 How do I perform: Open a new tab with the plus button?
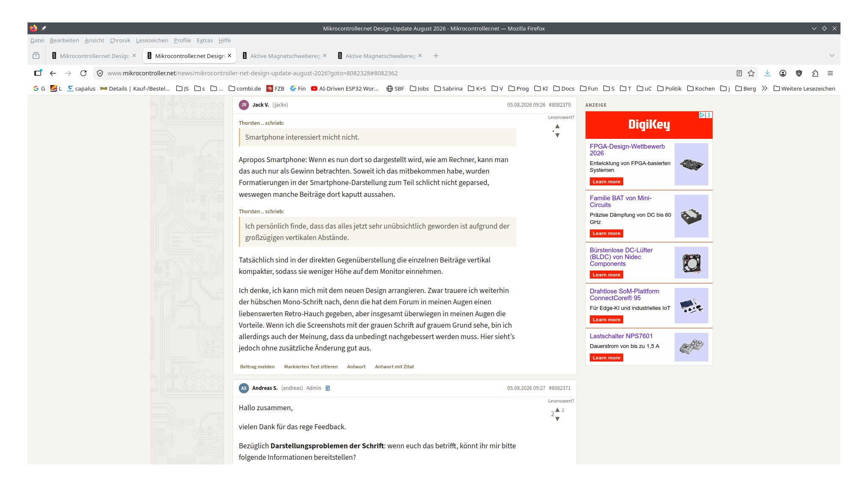pos(436,56)
